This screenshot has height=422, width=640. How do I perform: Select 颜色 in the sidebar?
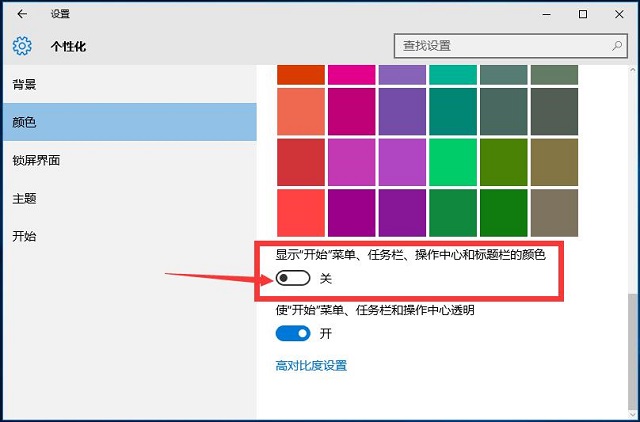tap(24, 122)
